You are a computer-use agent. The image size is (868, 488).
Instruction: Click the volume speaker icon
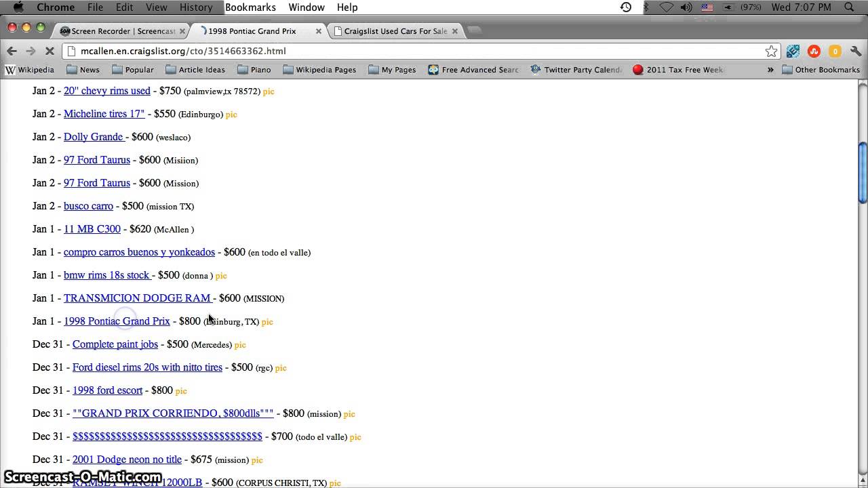point(686,7)
